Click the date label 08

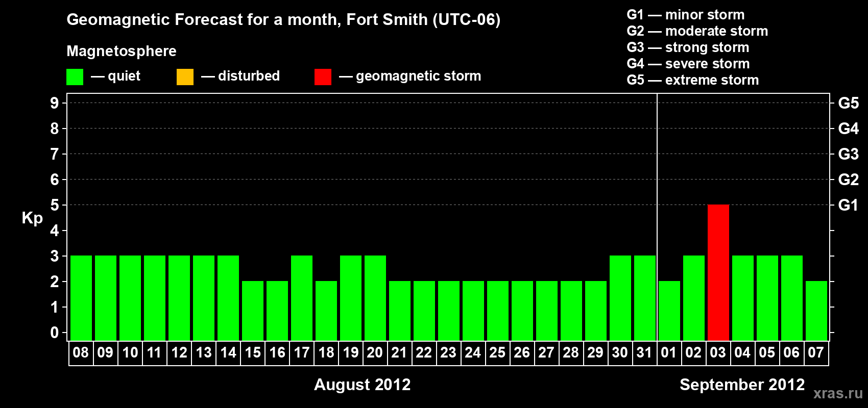(x=81, y=353)
